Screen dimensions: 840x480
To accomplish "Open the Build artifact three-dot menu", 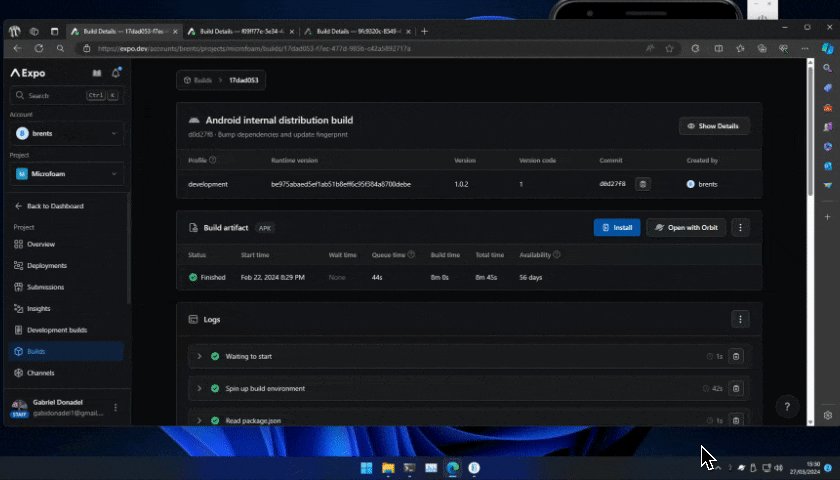I will [x=740, y=228].
